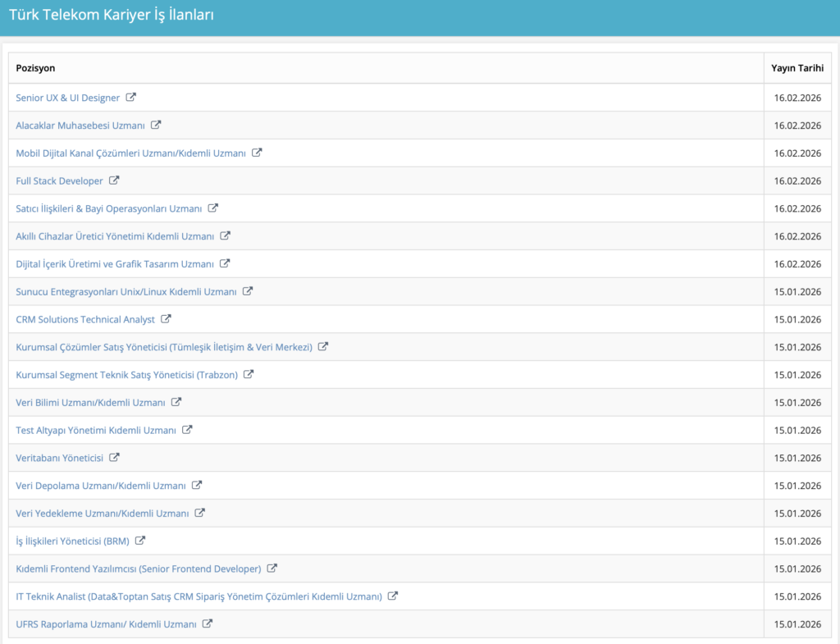Open external icon next to CRM Solutions Technical Analyst
Screen dimensions: 840x644
point(166,318)
